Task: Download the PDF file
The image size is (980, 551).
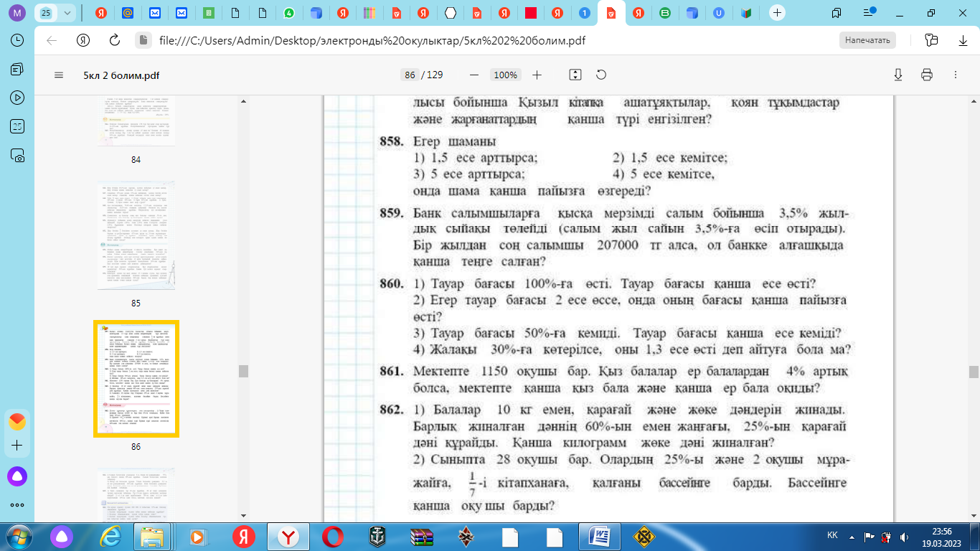Action: pyautogui.click(x=897, y=75)
